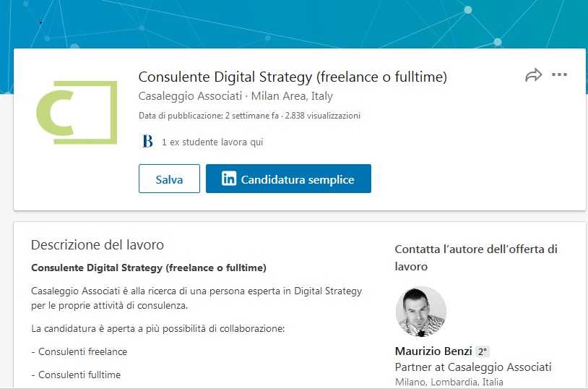Click the 'Descrizione del lavoro' section heading
The image size is (588, 389).
point(98,244)
